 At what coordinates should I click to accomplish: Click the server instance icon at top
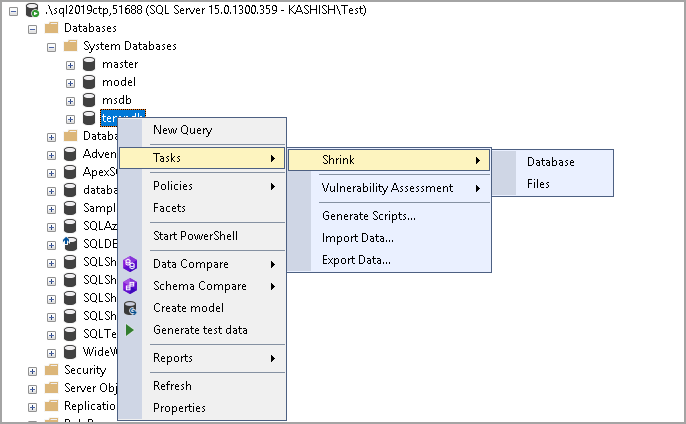pyautogui.click(x=34, y=10)
